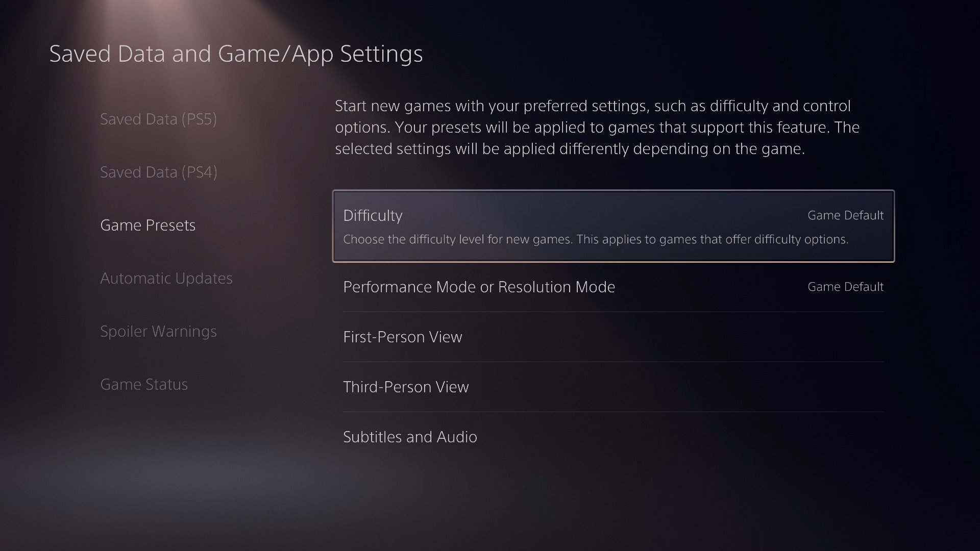Expand First-Person View options
Viewport: 980px width, 551px height.
(614, 337)
